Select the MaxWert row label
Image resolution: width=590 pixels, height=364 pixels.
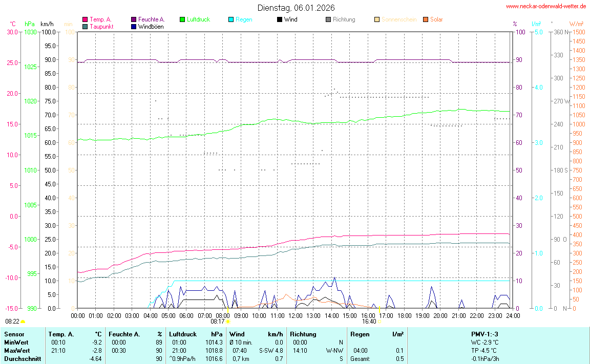point(16,351)
